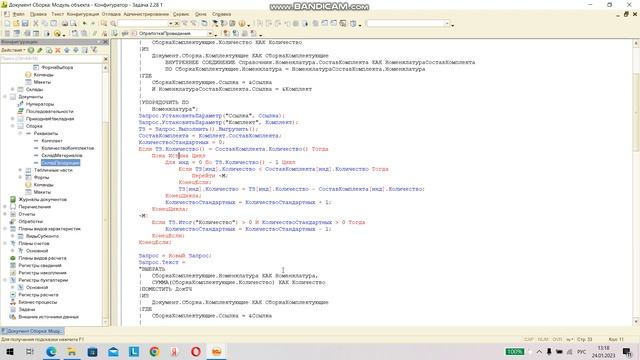Select Регистры накопления tree item
640x360 pixels.
[x=42, y=273]
